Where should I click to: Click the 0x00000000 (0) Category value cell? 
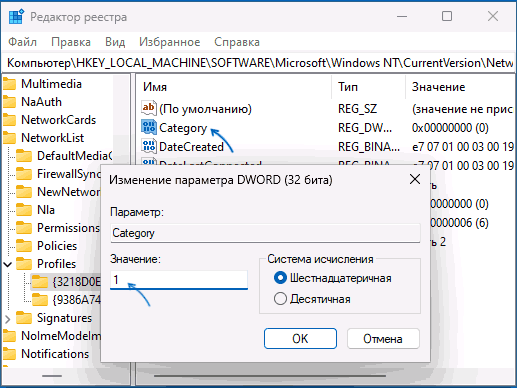pyautogui.click(x=450, y=128)
